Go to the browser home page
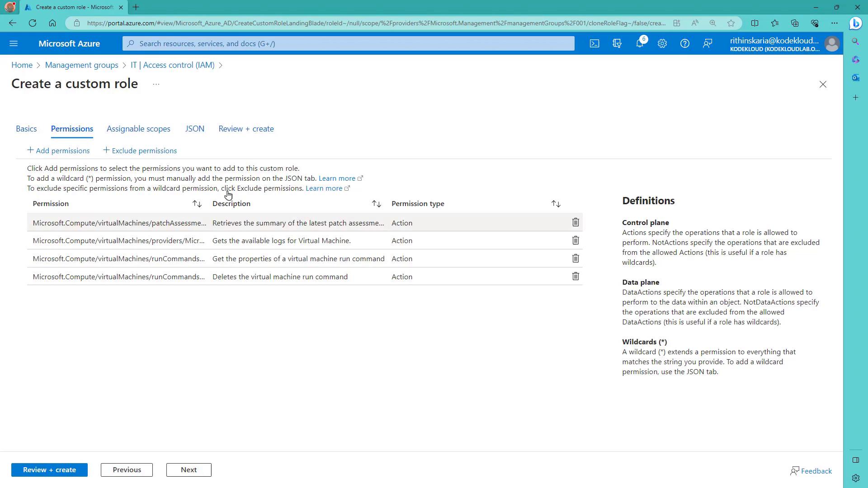868x488 pixels. tap(52, 23)
